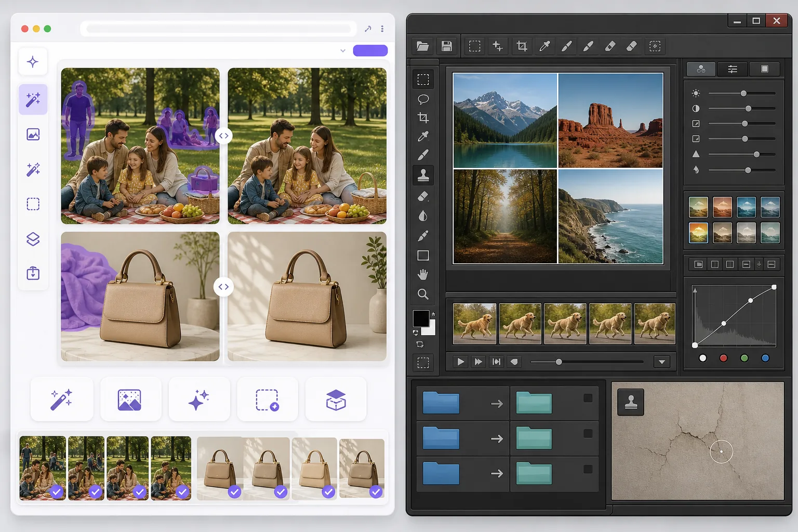
Task: Click the open box action card
Action: (x=336, y=400)
